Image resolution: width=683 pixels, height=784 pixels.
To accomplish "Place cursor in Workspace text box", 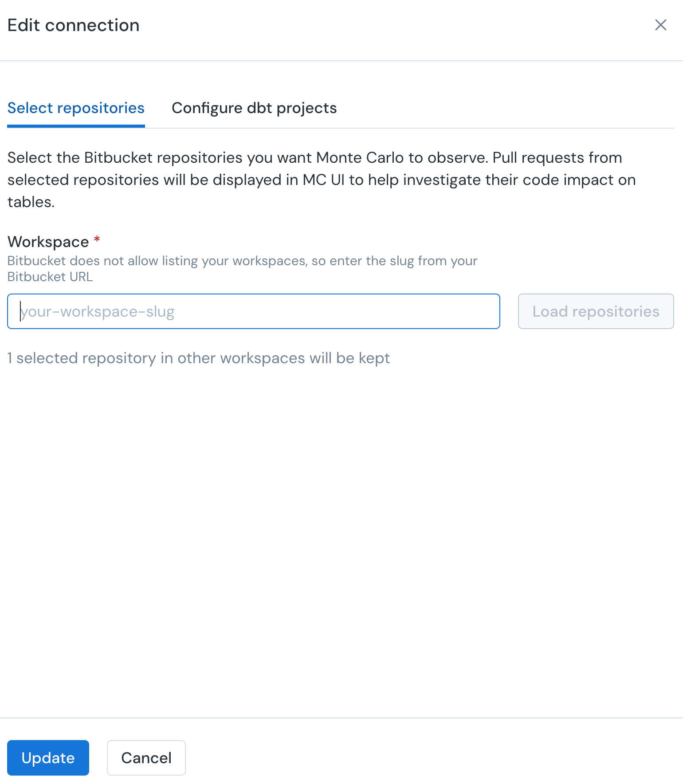I will [254, 311].
